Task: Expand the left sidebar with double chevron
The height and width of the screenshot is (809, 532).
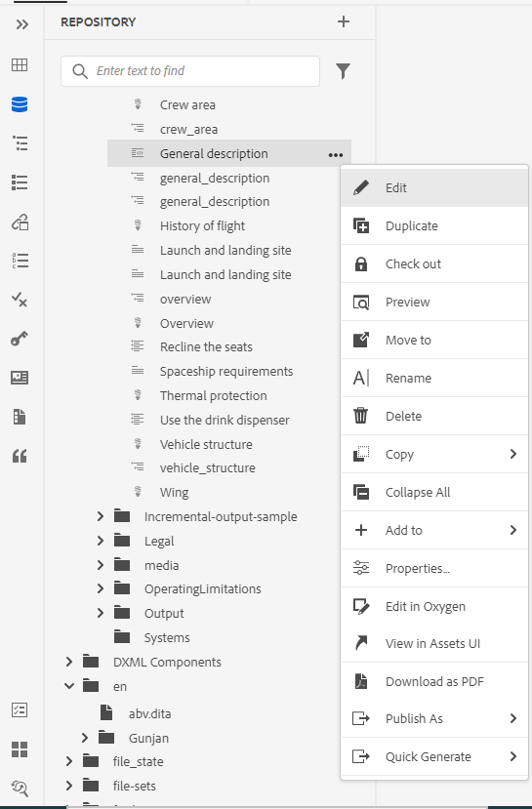Action: (21, 24)
